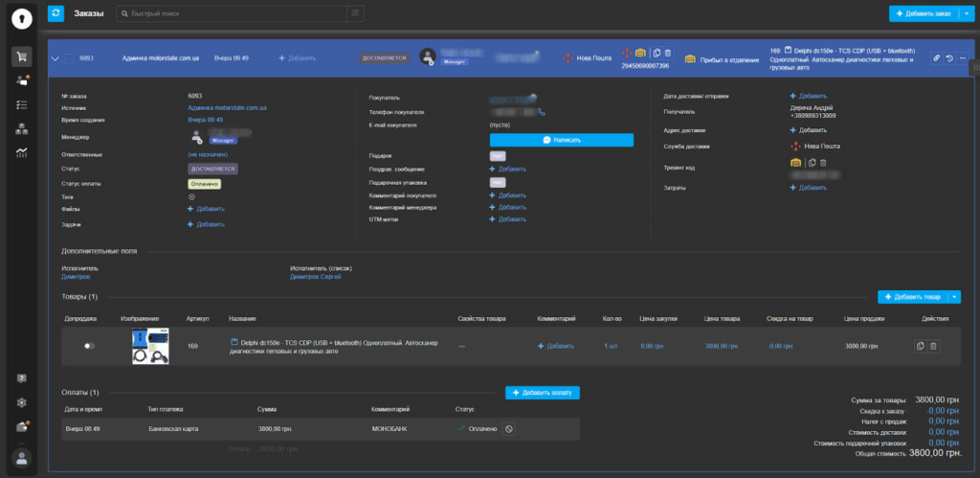
Task: Open the analytics chart sidebar icon
Action: 21,152
